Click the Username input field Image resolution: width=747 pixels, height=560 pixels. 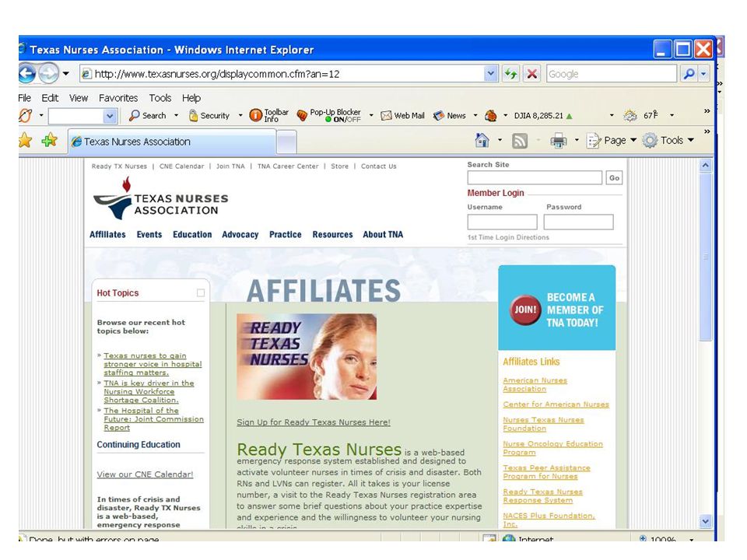(502, 222)
